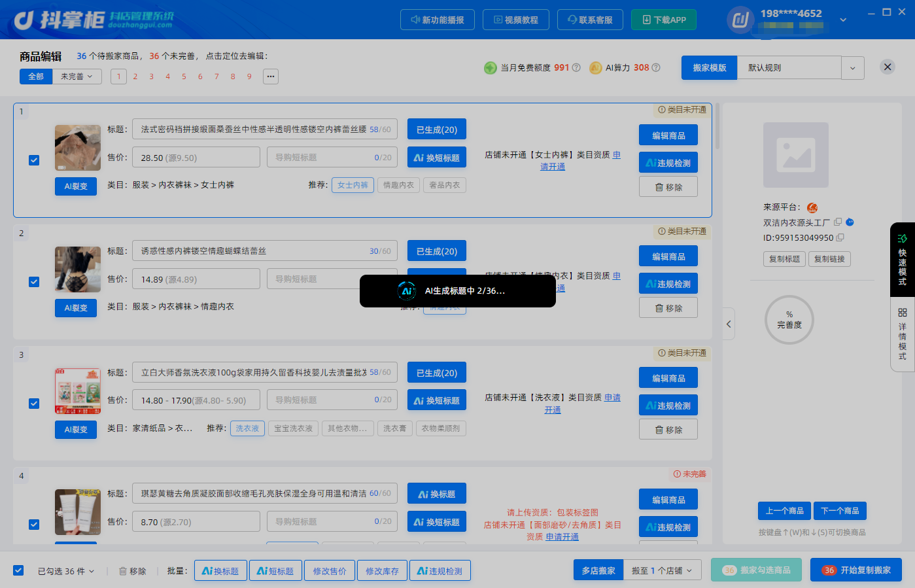The height and width of the screenshot is (588, 915).
Task: Uncheck the checkbox for product 2 (诱惑性感内裤)
Action: pos(34,282)
